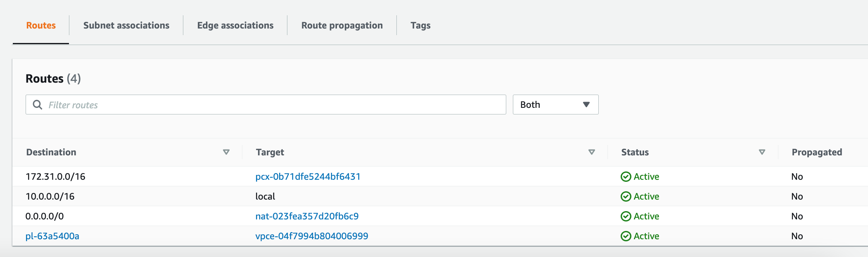Click Active status icon for pl-63a5400a route

pos(626,236)
